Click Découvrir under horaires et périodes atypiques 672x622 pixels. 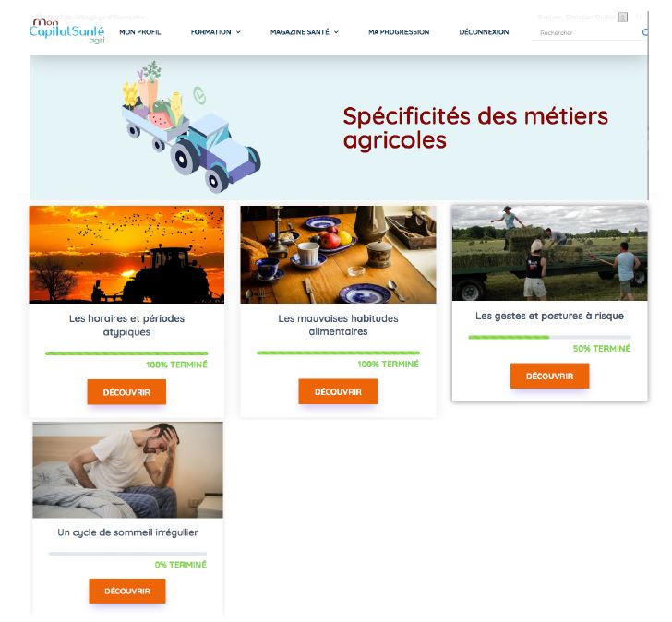(126, 392)
